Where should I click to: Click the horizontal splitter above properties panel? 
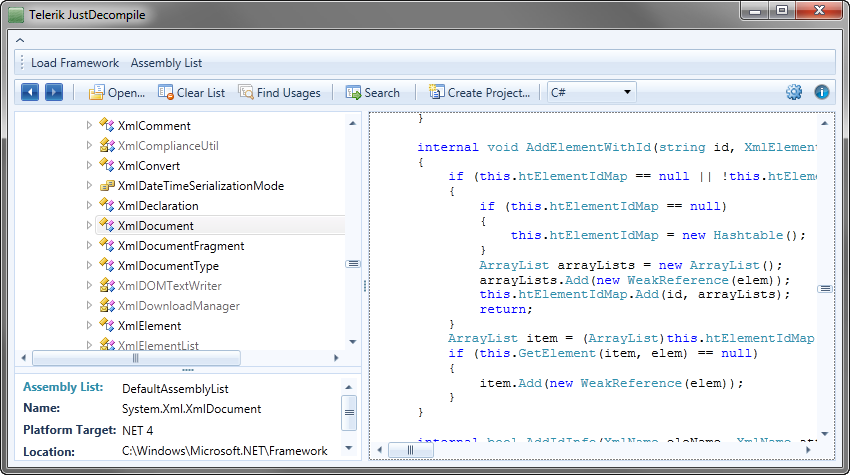coord(188,370)
